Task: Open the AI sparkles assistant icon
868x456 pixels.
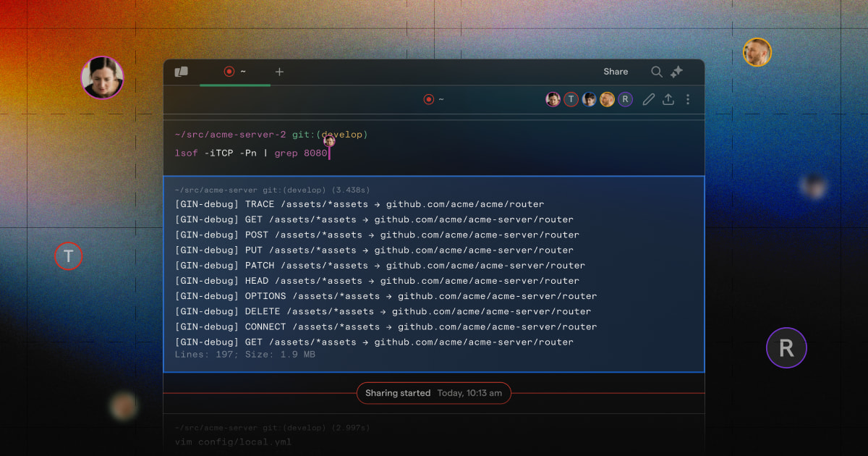Action: click(x=677, y=72)
